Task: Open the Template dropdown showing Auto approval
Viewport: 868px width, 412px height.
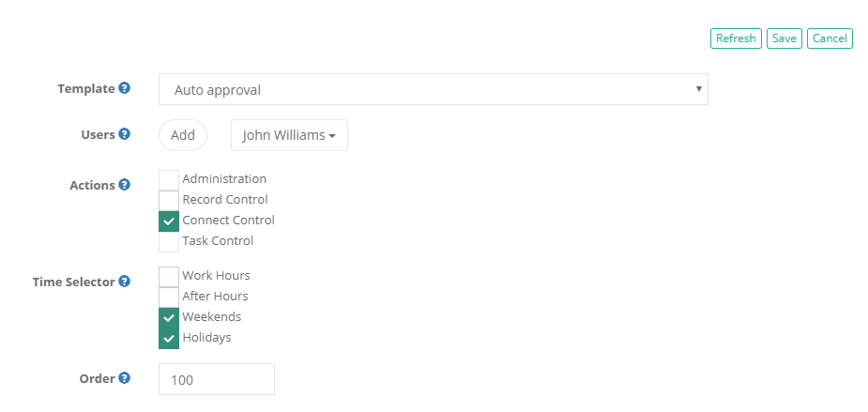Action: 433,90
